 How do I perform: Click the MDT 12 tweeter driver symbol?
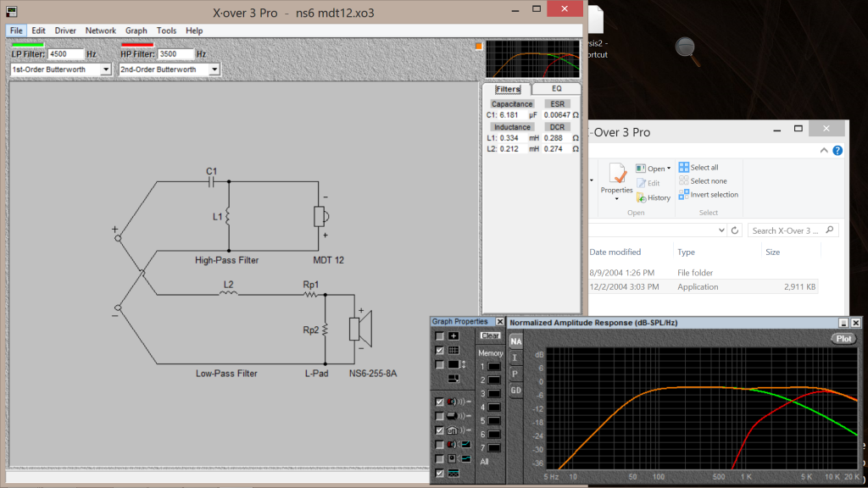321,216
